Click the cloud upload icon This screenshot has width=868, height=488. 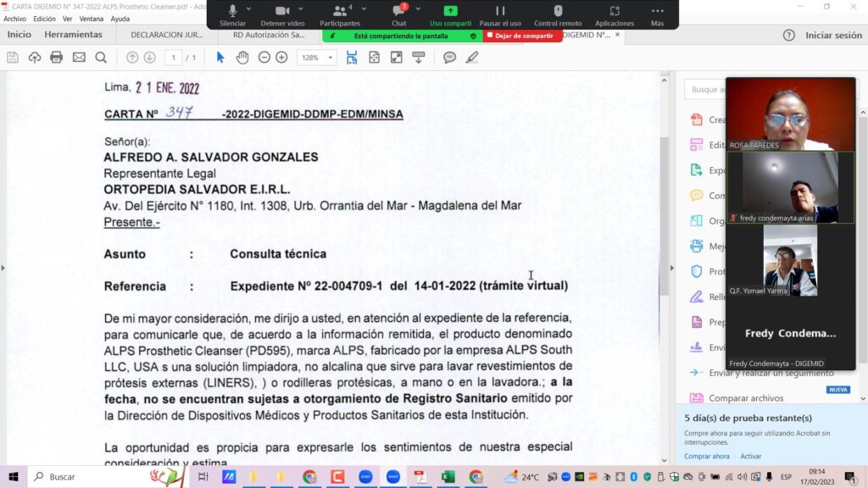[34, 57]
